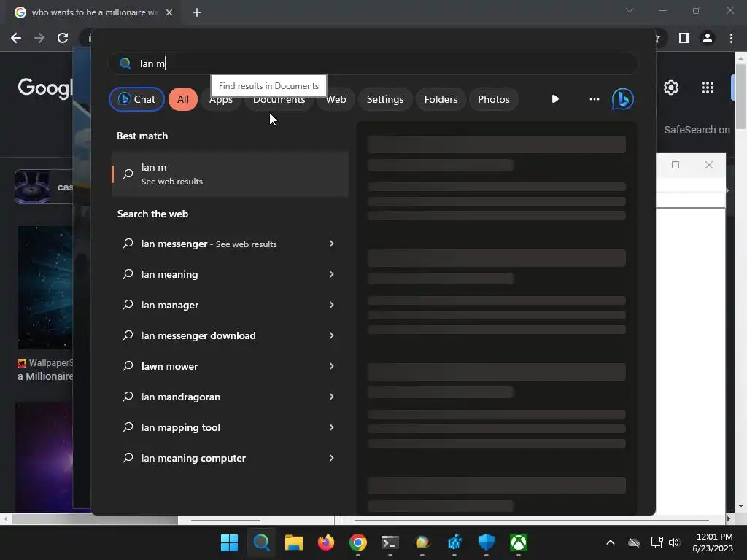This screenshot has height=560, width=747.
Task: Switch to Chrome from the taskbar
Action: coord(357,542)
